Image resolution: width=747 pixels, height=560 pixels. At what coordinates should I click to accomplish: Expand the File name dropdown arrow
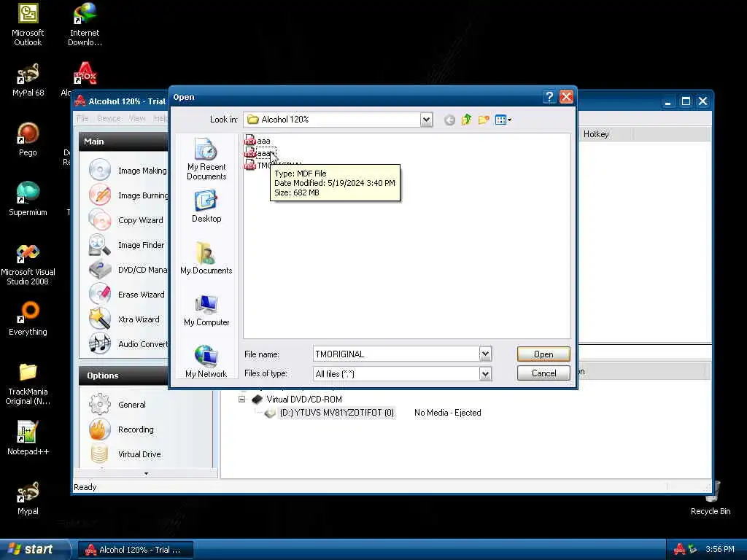[485, 354]
